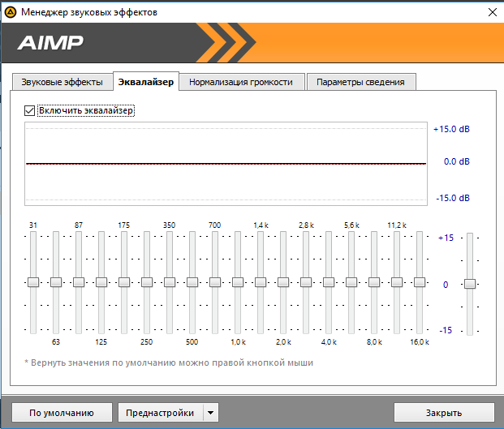
Task: Click the 4,0 k band slider handle
Action: click(x=329, y=282)
